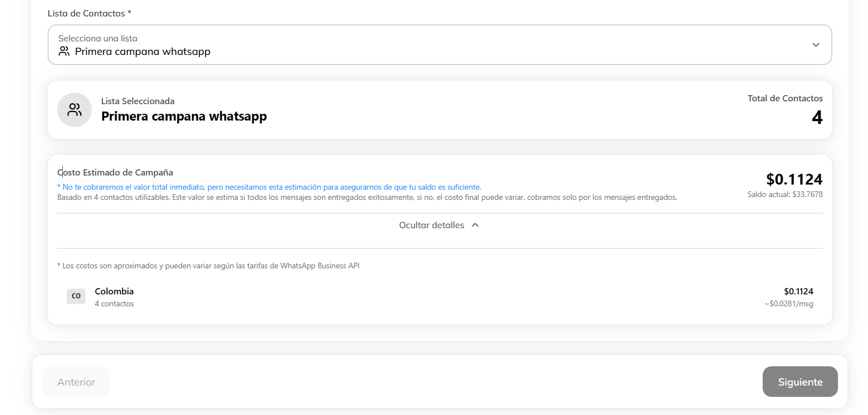Click the WhatsApp Business API costs disclaimer

point(208,266)
